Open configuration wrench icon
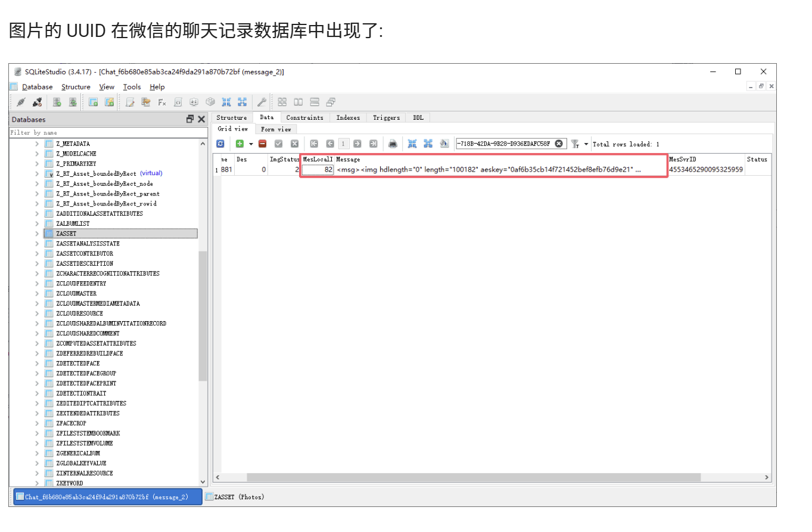 click(x=262, y=102)
